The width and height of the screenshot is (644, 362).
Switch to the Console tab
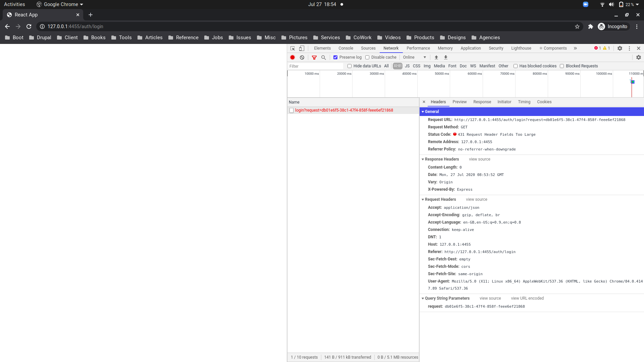[x=345, y=48]
